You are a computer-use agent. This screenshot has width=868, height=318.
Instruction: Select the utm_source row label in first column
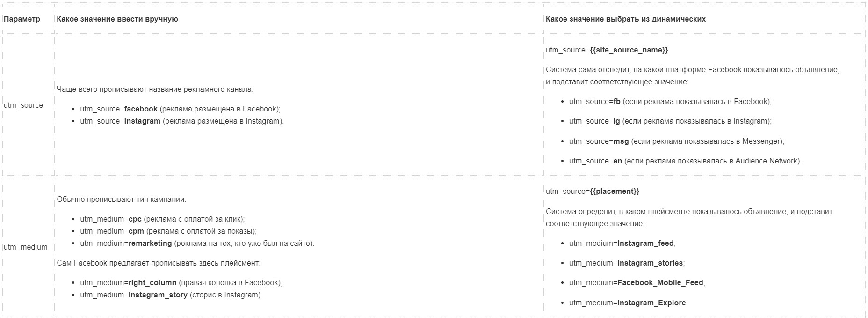pyautogui.click(x=23, y=105)
